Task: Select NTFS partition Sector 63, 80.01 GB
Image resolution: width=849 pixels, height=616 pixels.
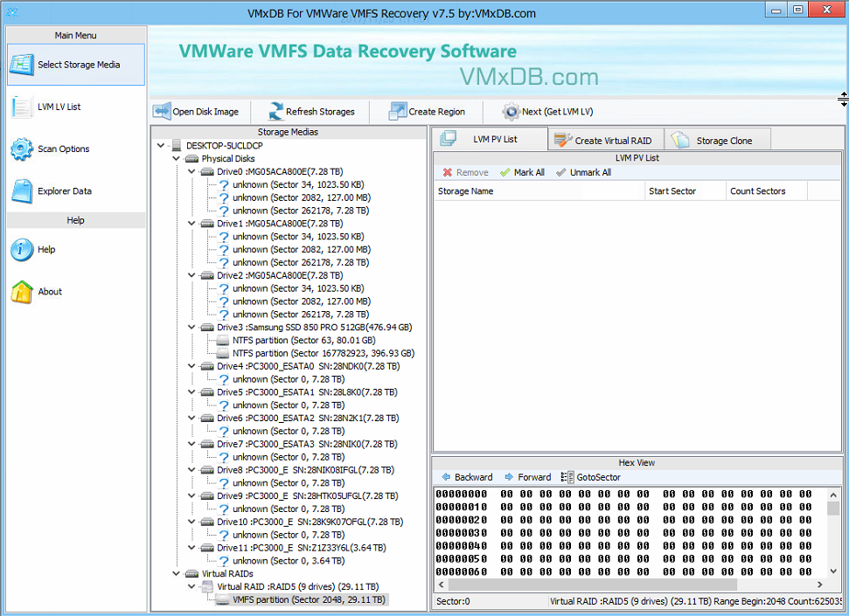Action: coord(303,341)
